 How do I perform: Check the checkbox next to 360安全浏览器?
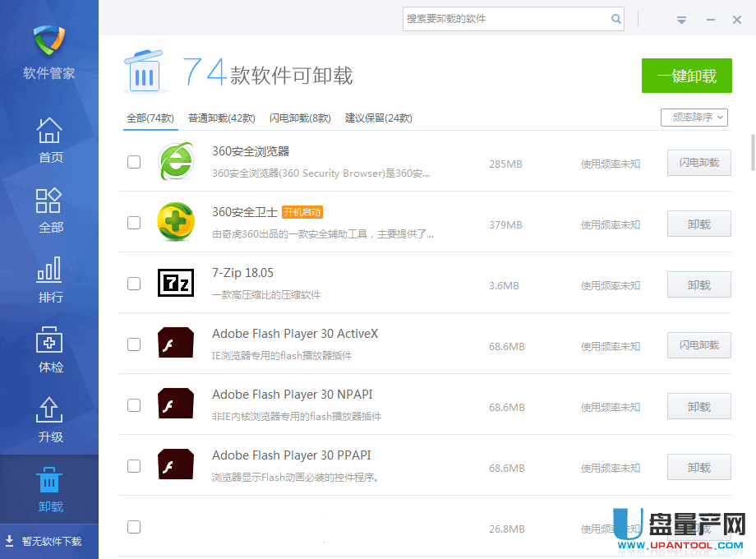coord(134,162)
